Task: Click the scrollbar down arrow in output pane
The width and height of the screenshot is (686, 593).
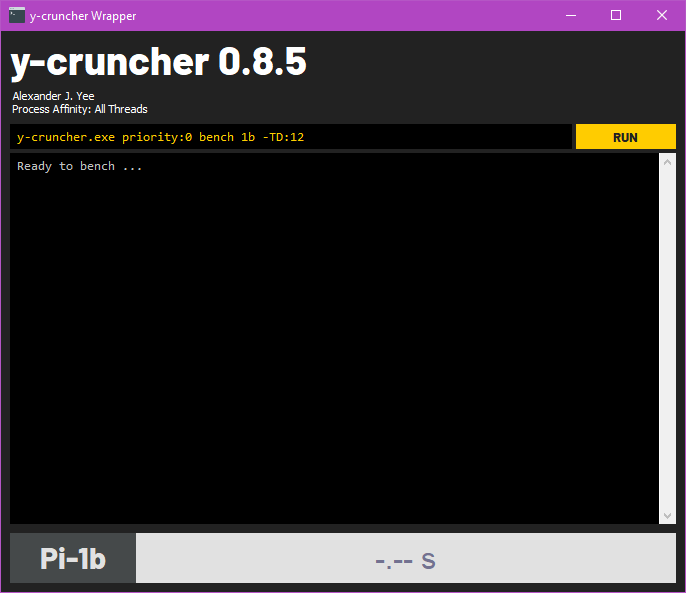Action: pyautogui.click(x=667, y=516)
